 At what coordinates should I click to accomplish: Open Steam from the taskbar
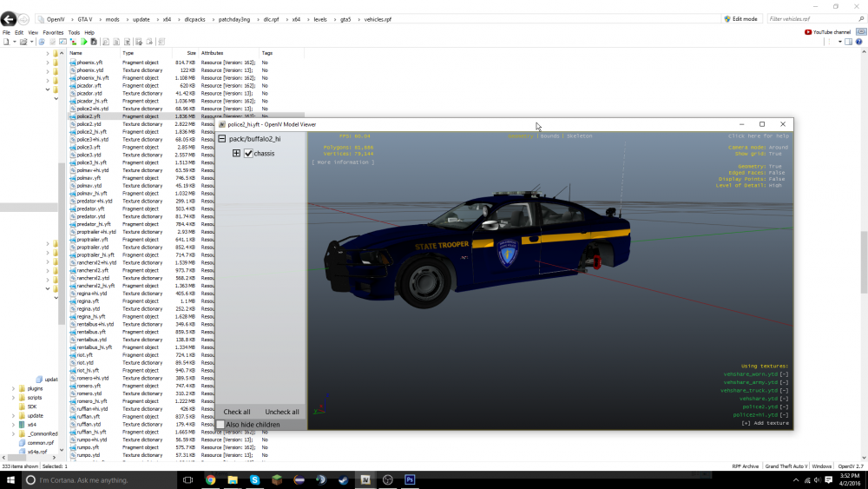343,480
